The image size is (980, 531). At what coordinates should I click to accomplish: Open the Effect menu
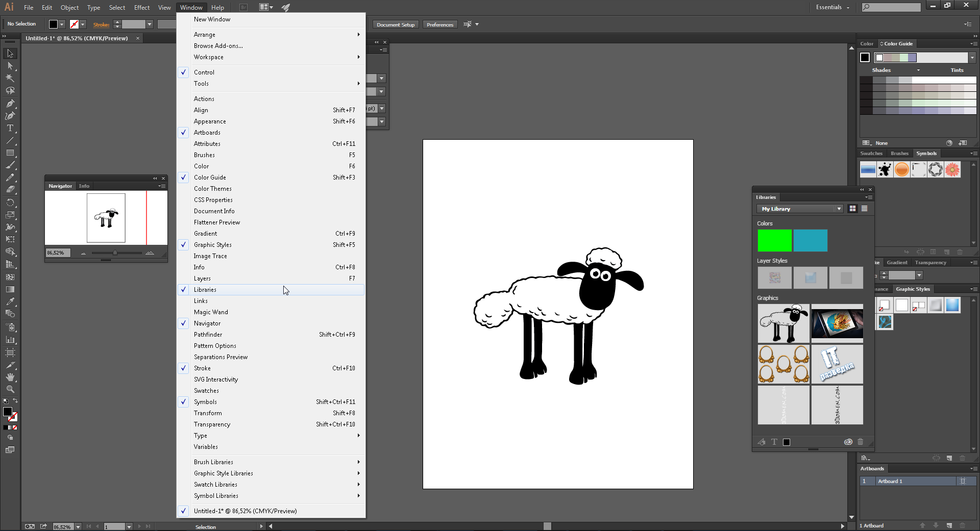pos(142,7)
